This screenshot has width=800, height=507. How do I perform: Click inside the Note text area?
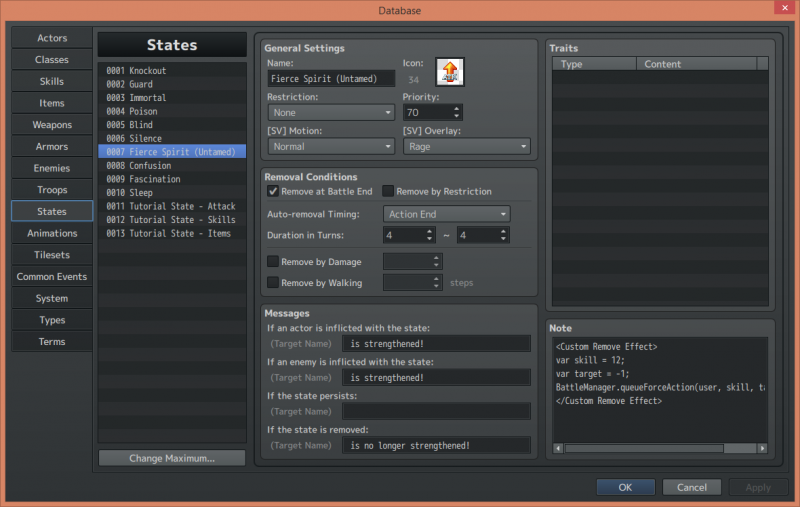pos(660,390)
